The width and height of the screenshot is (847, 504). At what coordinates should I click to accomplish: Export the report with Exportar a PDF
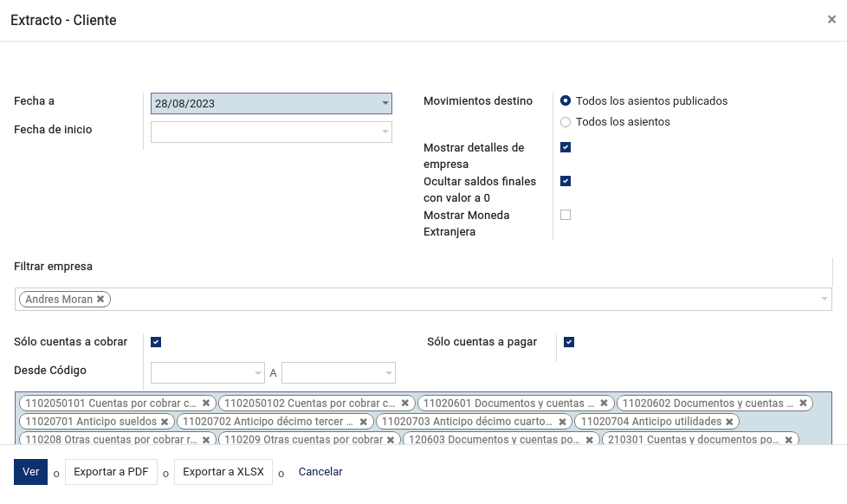(x=111, y=472)
